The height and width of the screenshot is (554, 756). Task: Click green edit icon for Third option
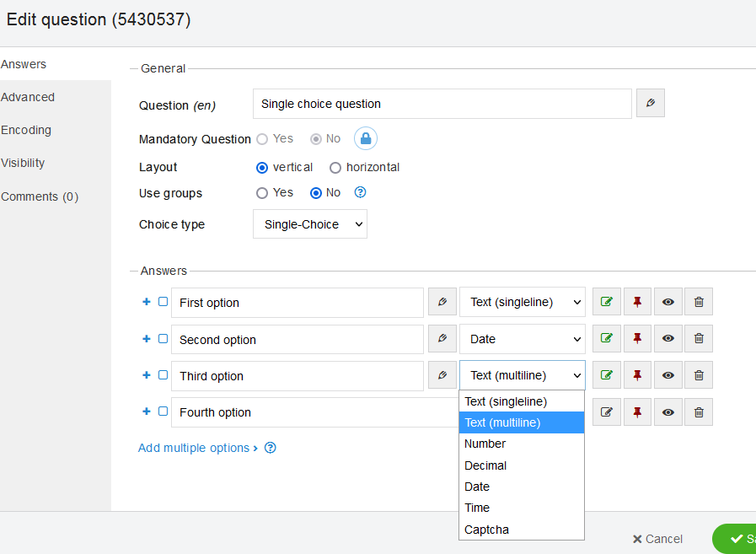tap(606, 375)
